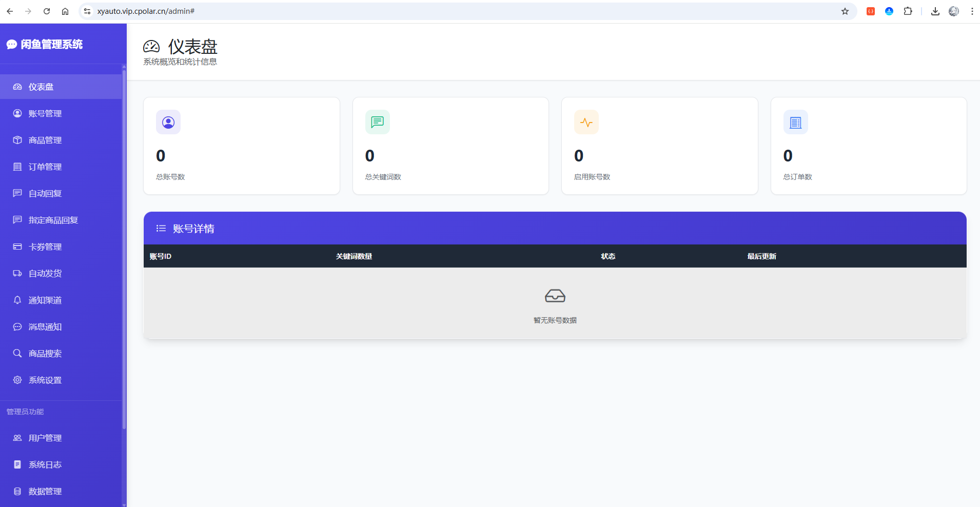This screenshot has height=507, width=980.
Task: Click the empty inbox icon in table
Action: tap(555, 296)
